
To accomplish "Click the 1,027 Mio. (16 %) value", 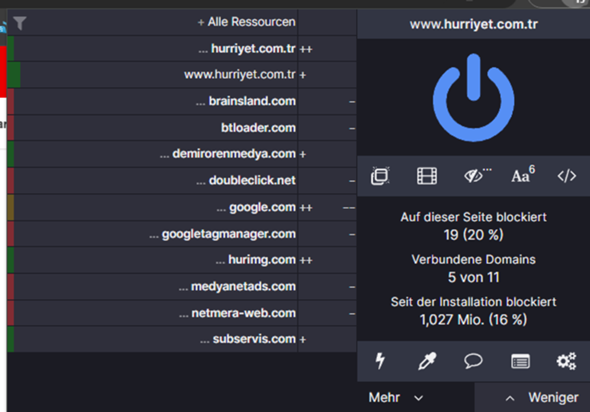I will (x=473, y=320).
